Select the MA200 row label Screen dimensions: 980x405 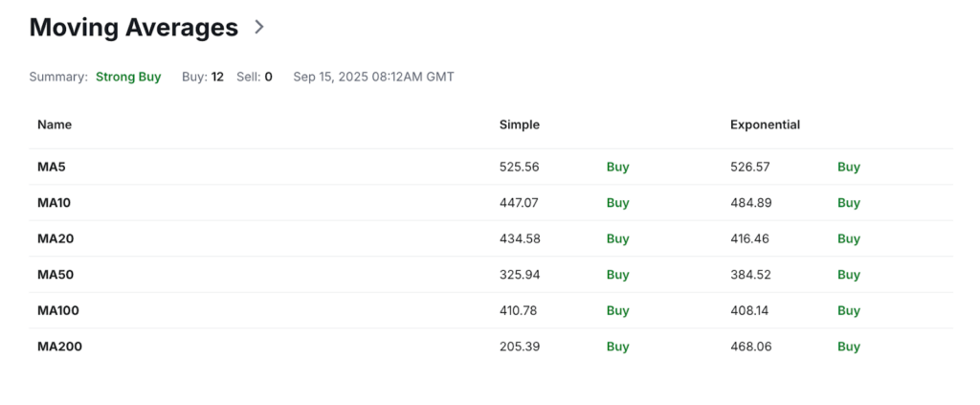coord(59,347)
